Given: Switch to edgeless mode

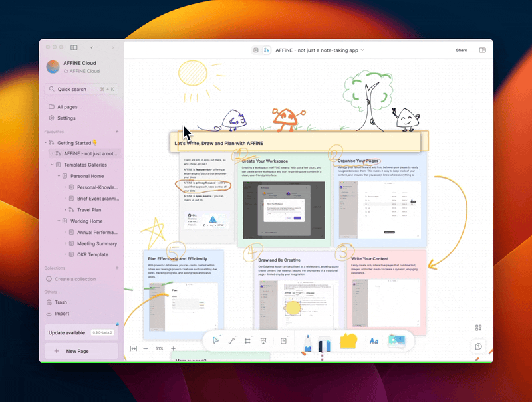Looking at the screenshot, I should (267, 50).
